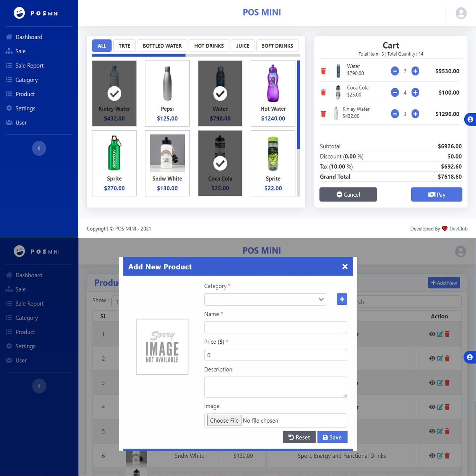Image resolution: width=476 pixels, height=476 pixels.
Task: Click the category tabs horizontal scrollbar
Action: point(139,55)
